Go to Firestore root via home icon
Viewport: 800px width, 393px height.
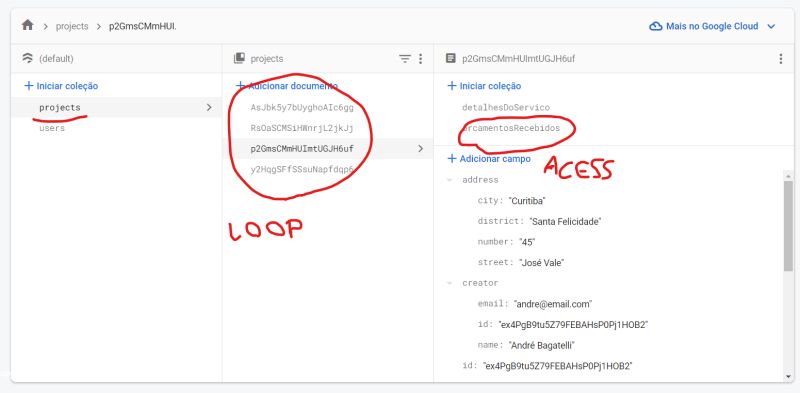pyautogui.click(x=28, y=26)
